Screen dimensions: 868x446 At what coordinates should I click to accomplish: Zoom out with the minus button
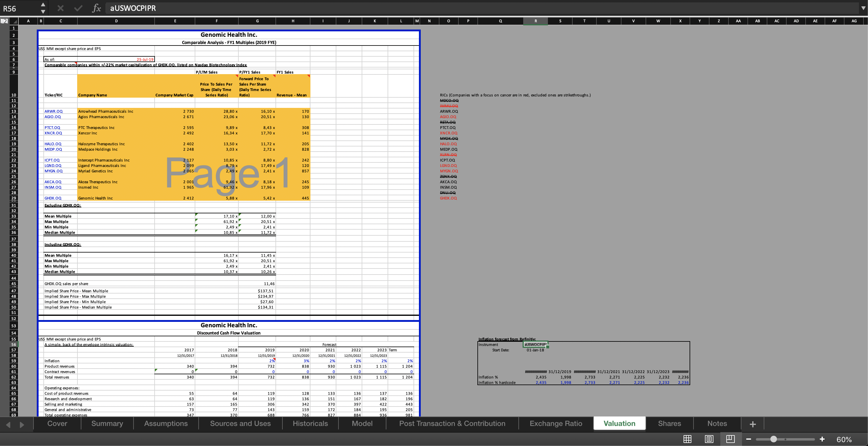point(748,439)
